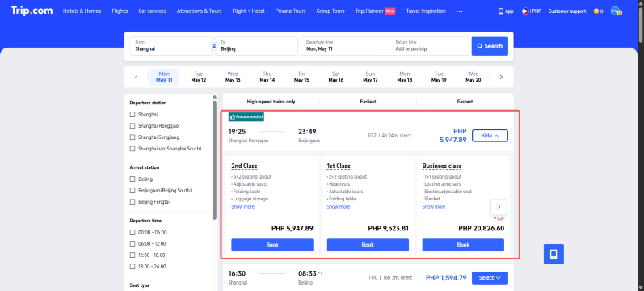Screen dimensions: 644x291
Task: Open Private Tours menu
Action: point(290,11)
